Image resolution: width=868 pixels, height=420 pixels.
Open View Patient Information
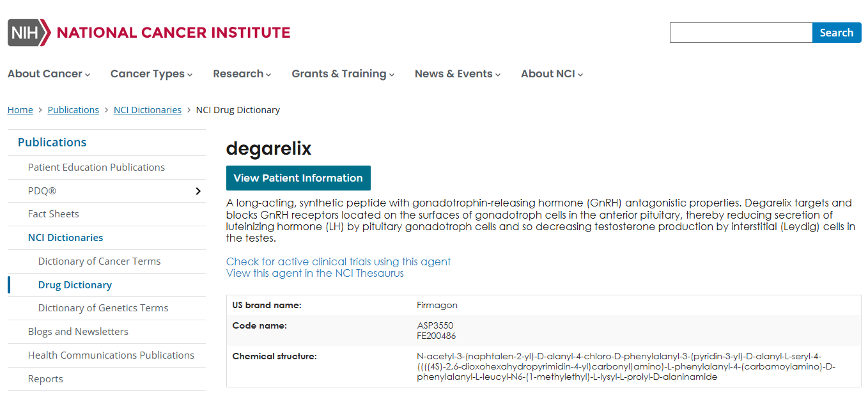point(298,178)
